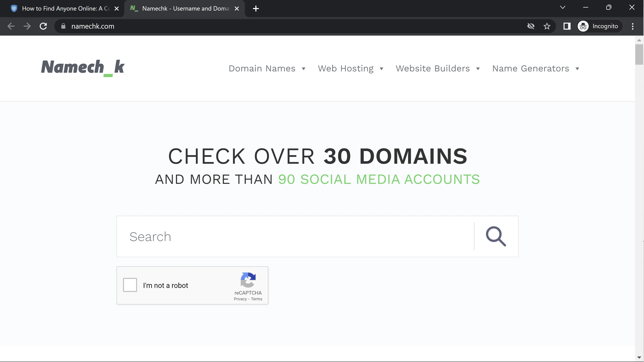Expand the Web Hosting dropdown
The image size is (644, 362).
pos(350,69)
